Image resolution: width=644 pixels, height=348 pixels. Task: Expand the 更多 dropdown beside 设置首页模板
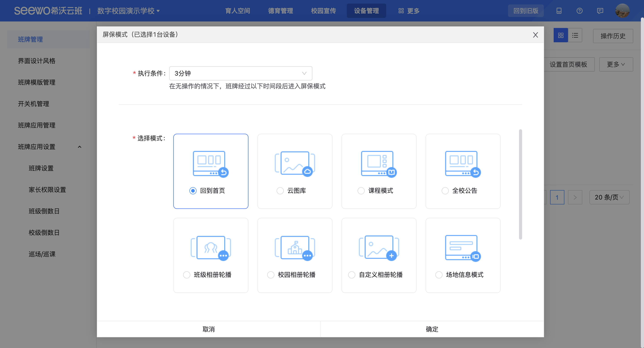click(x=616, y=64)
